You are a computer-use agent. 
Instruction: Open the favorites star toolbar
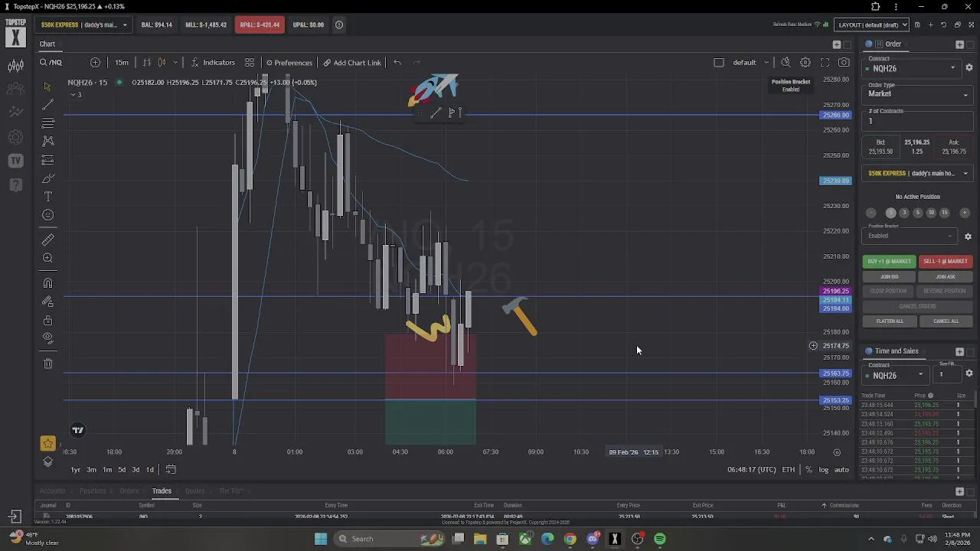tap(47, 443)
